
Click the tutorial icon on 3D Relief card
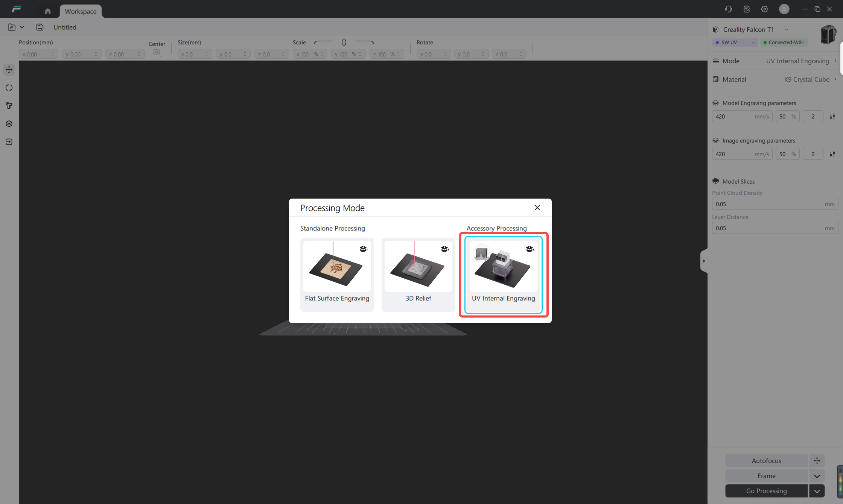[x=444, y=249]
